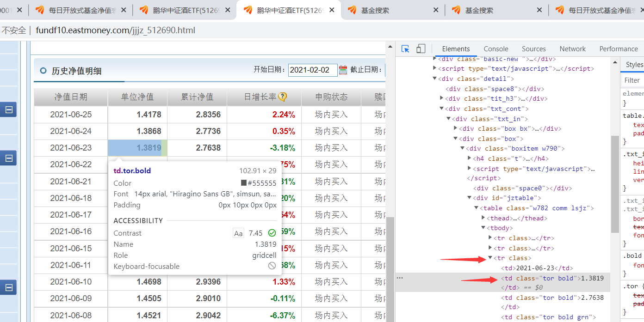Image resolution: width=644 pixels, height=322 pixels.
Task: Click the 净值日期 column header
Action: 71,97
